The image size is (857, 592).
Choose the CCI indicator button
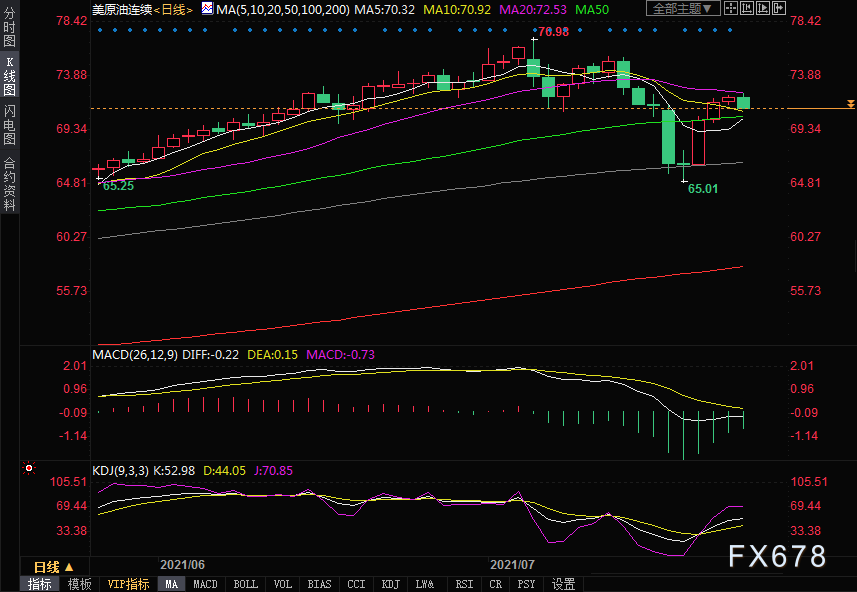pyautogui.click(x=356, y=584)
